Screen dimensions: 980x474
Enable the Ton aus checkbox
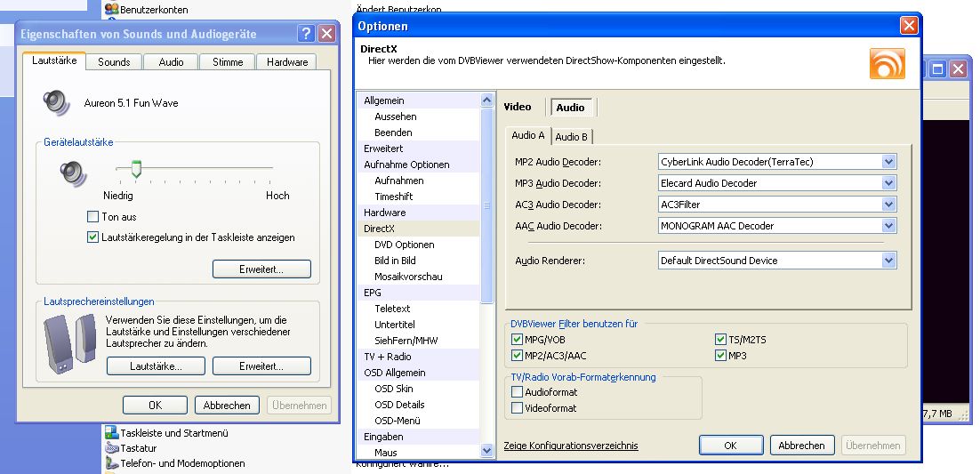[x=93, y=217]
